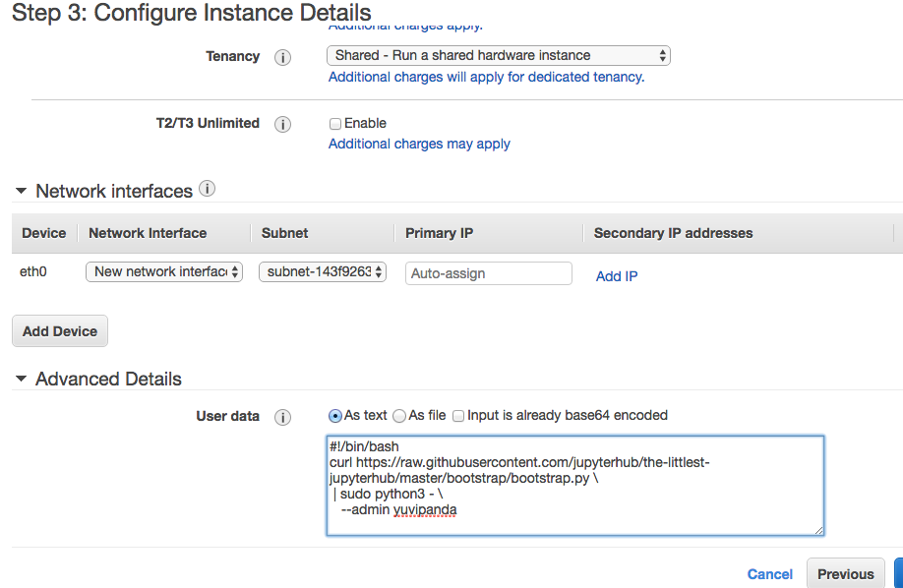903x588 pixels.
Task: Click the Cancel link
Action: click(769, 574)
